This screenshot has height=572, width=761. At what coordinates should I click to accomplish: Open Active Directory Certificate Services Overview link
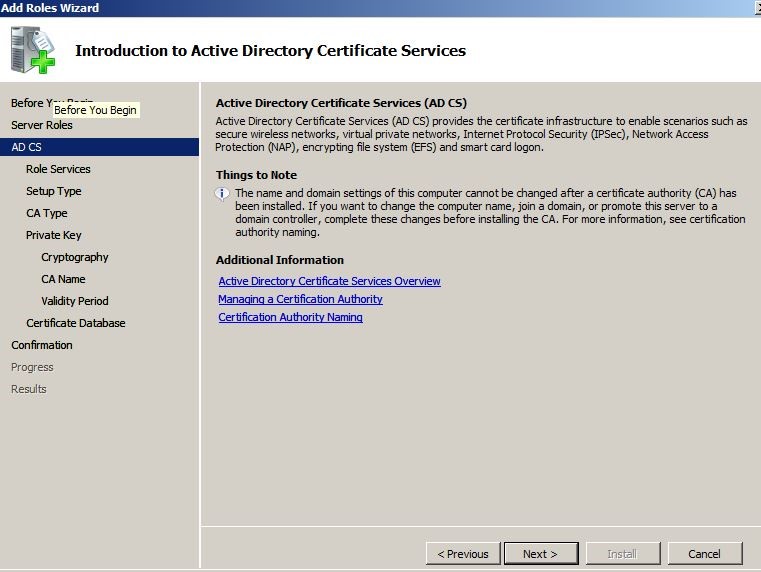(330, 281)
